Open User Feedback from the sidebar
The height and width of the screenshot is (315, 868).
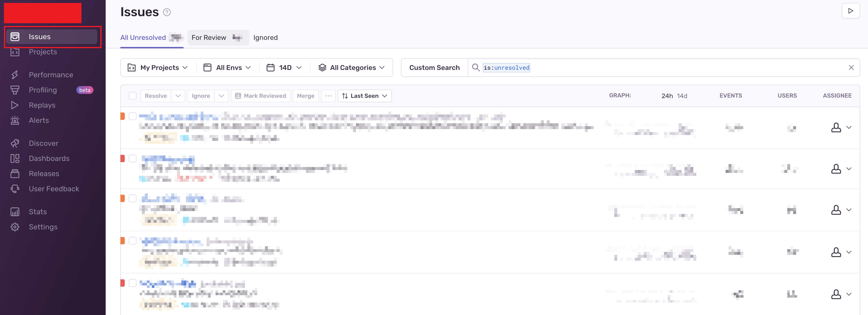tap(54, 189)
